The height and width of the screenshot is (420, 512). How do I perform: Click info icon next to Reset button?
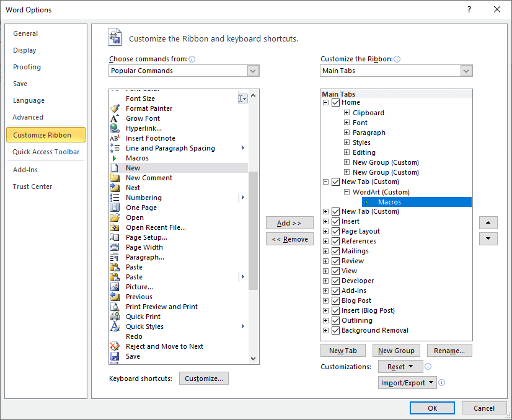[x=428, y=367]
